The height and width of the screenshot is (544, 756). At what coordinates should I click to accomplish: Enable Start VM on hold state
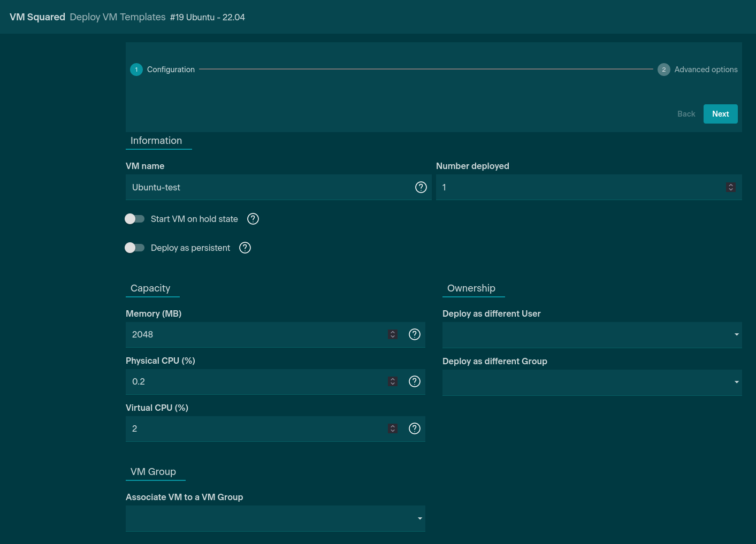135,219
